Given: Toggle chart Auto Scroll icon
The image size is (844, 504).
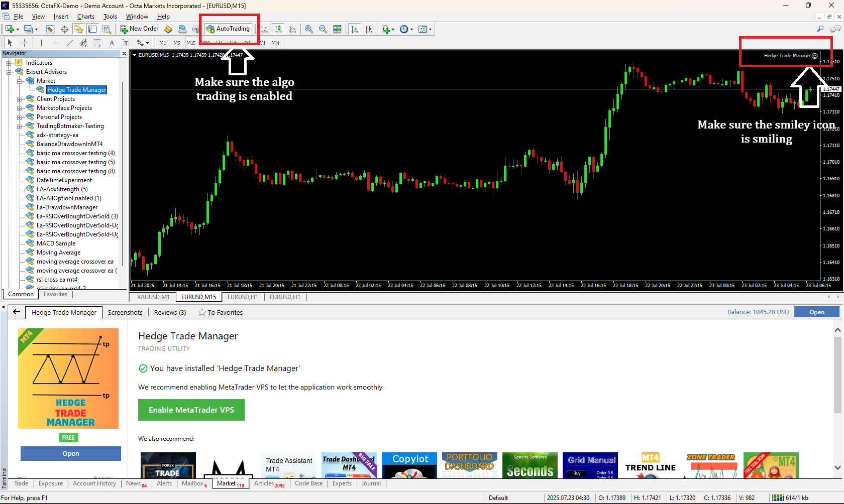Looking at the screenshot, I should point(355,29).
